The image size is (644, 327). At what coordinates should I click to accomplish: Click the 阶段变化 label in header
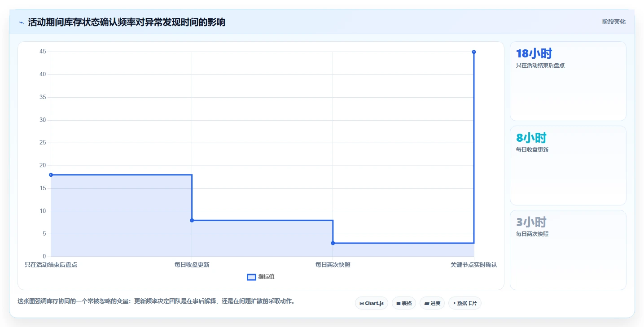[614, 22]
